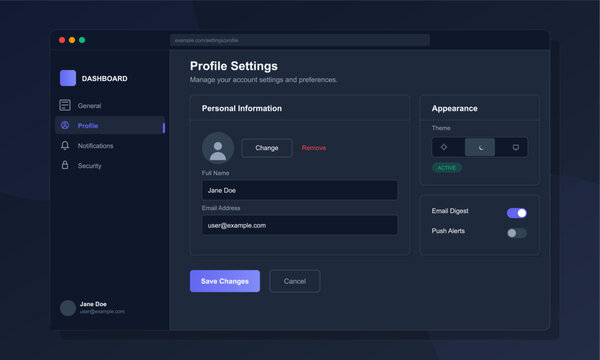Select the system theme monitor icon

click(515, 147)
